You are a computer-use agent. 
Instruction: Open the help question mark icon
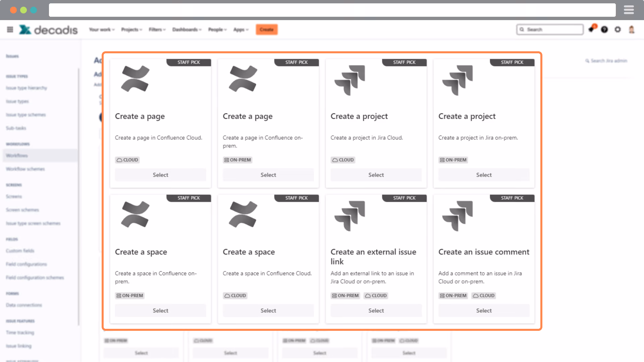604,29
